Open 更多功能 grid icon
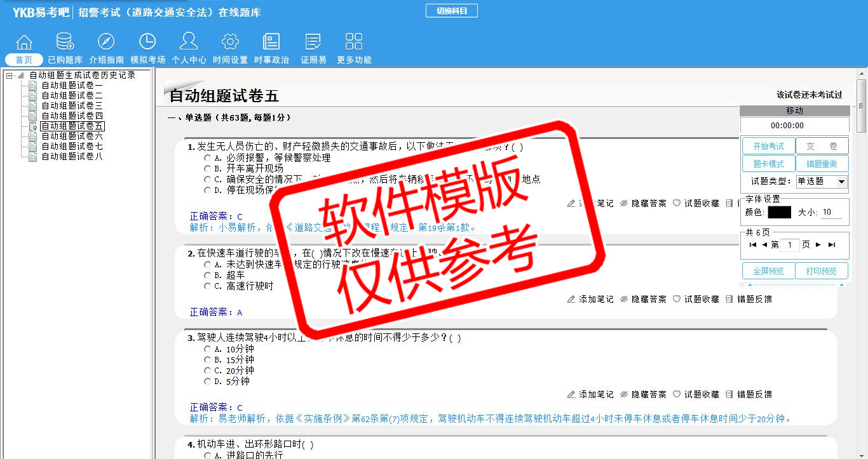The width and height of the screenshot is (868, 459). pos(354,42)
